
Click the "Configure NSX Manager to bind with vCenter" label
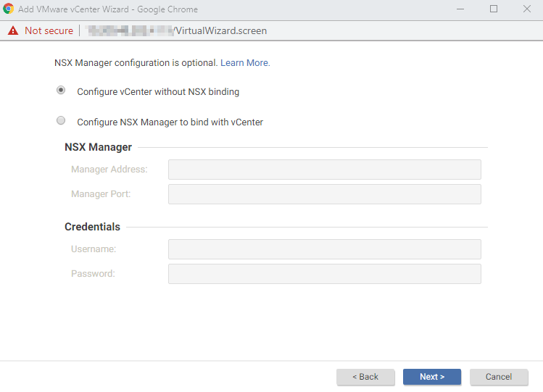[170, 122]
